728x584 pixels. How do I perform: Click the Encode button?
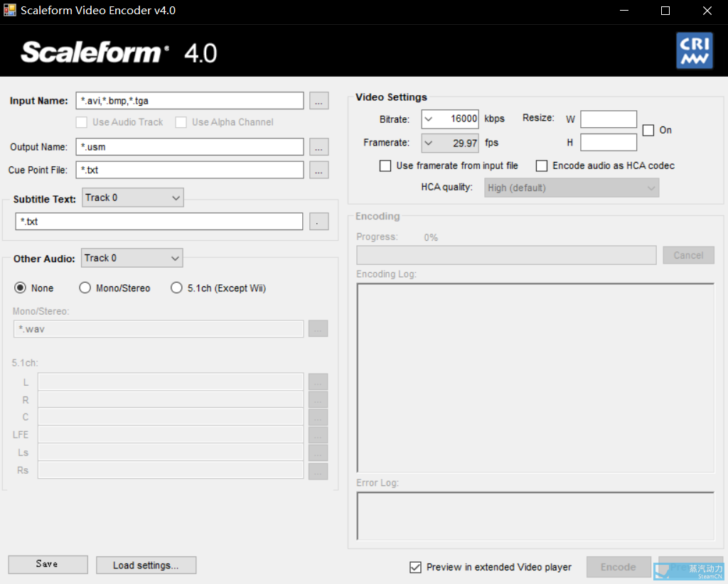pos(619,567)
